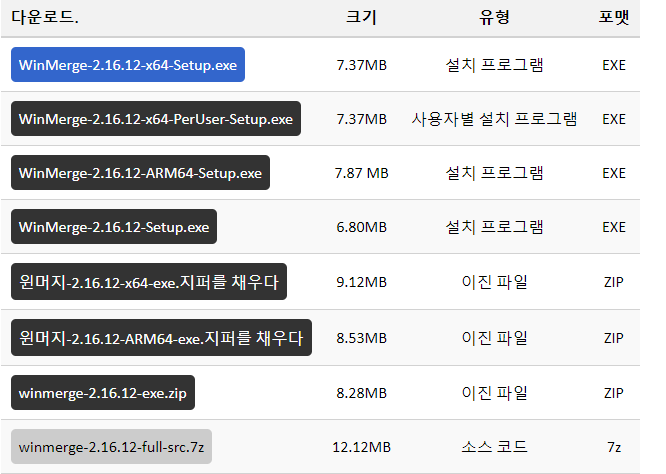666x474 pixels.
Task: Select the 7.87 MB size cell
Action: click(361, 173)
